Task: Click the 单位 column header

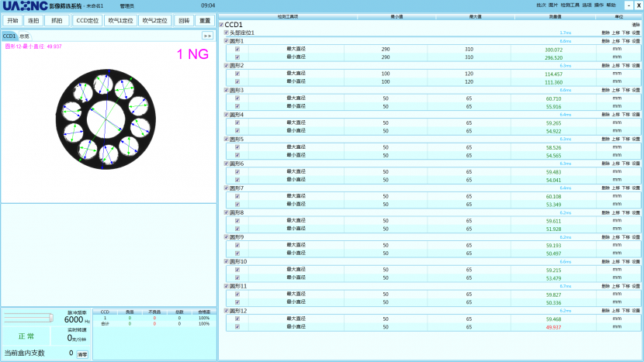Action: click(618, 17)
